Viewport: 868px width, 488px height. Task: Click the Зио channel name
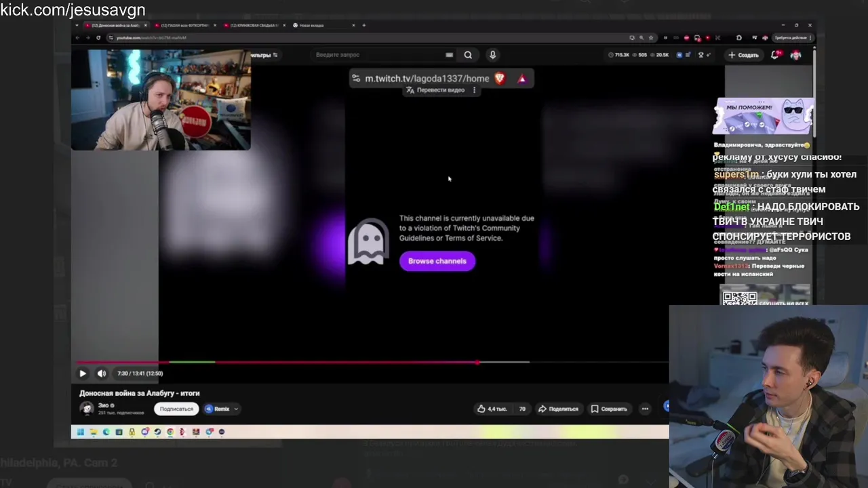click(103, 405)
